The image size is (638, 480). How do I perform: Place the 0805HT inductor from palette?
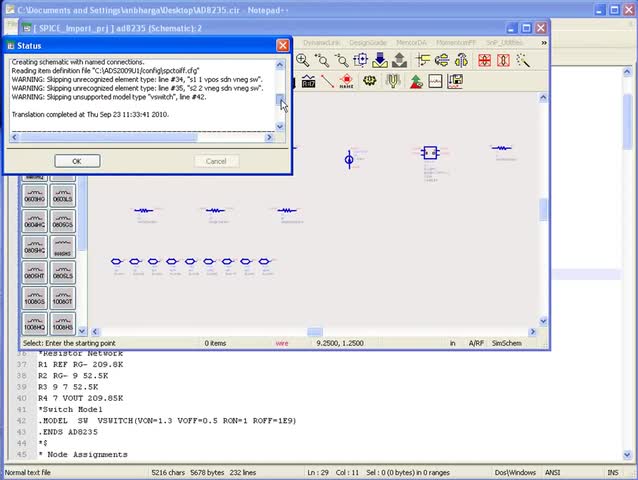click(35, 272)
